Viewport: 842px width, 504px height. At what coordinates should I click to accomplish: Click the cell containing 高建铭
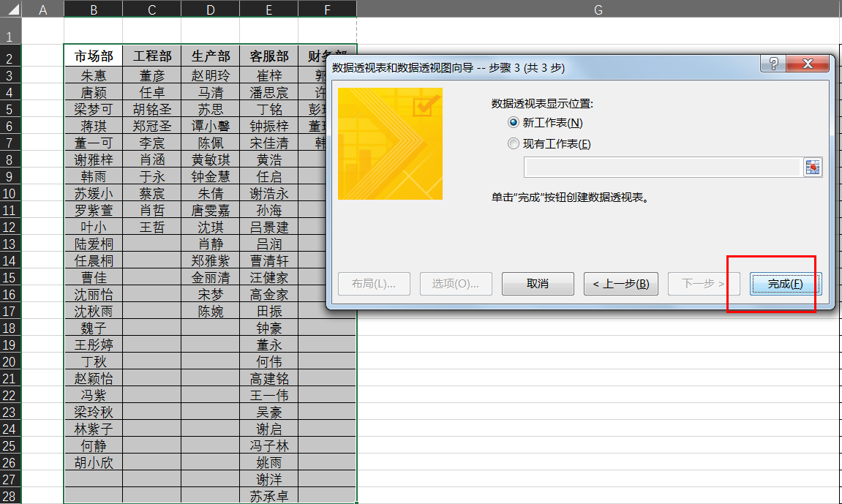click(x=269, y=378)
